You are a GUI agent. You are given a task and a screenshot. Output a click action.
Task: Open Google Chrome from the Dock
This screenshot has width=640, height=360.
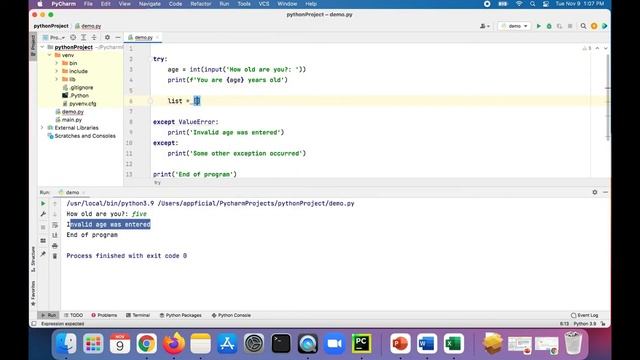[x=147, y=344]
